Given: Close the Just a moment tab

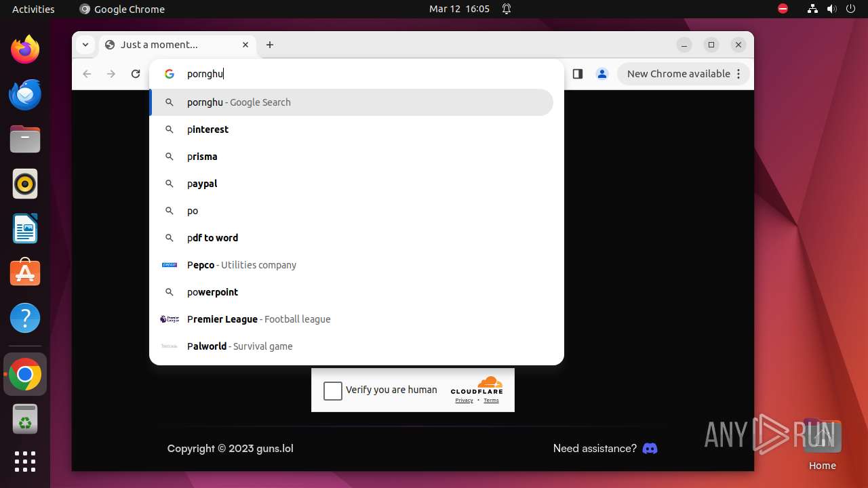Looking at the screenshot, I should pyautogui.click(x=245, y=45).
